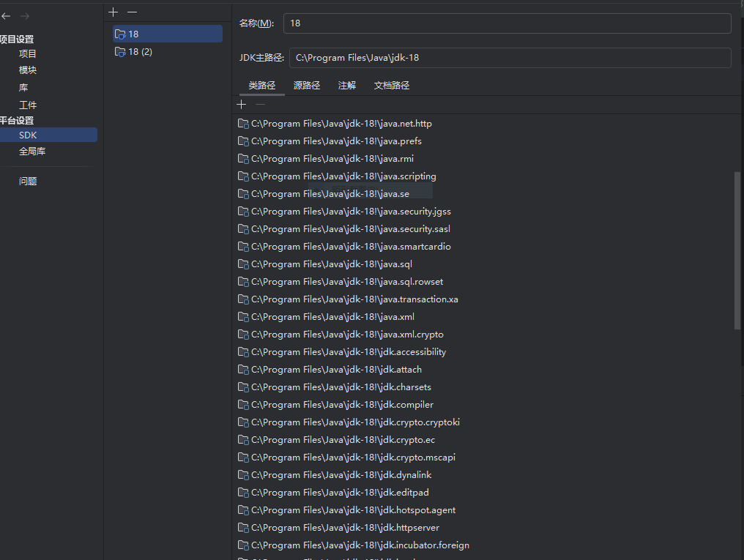Click folder icon of java.net.http row
Viewport: 744px width, 560px height.
(243, 124)
